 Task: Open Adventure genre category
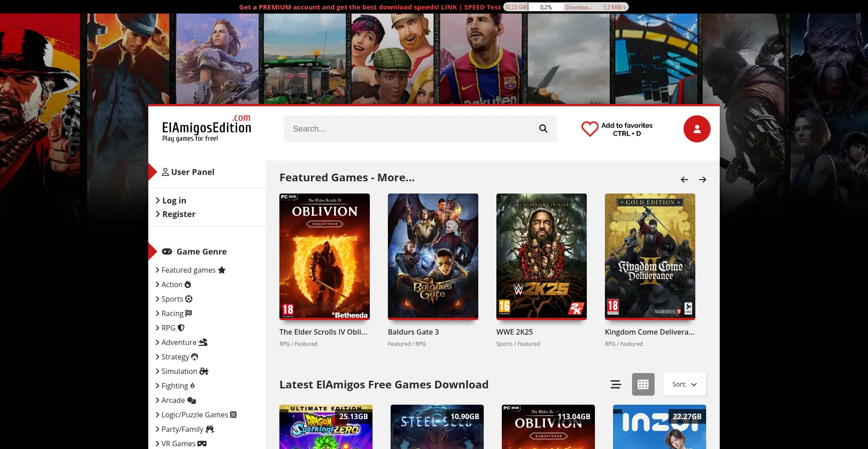tap(179, 342)
